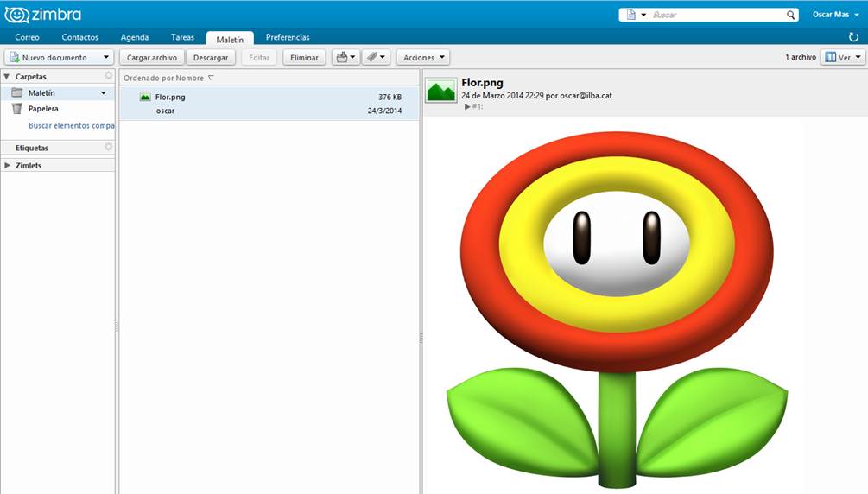Open the Nuevo documento dropdown arrow
Screen dimensions: 868x494
(x=106, y=57)
